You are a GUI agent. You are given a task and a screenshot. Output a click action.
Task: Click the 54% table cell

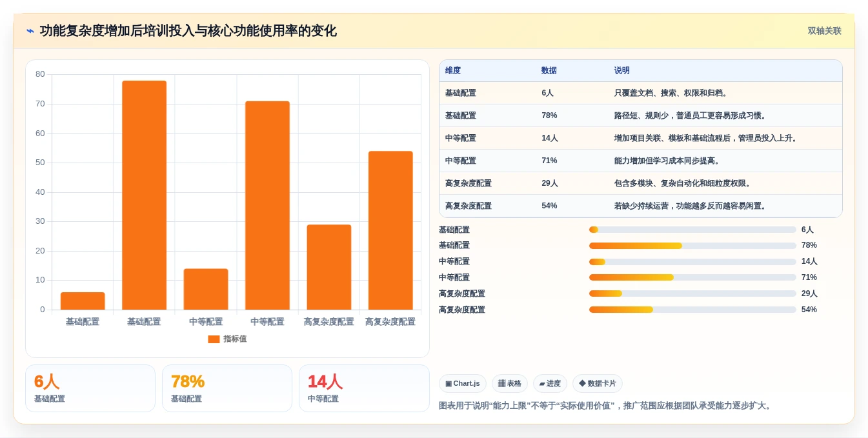550,206
